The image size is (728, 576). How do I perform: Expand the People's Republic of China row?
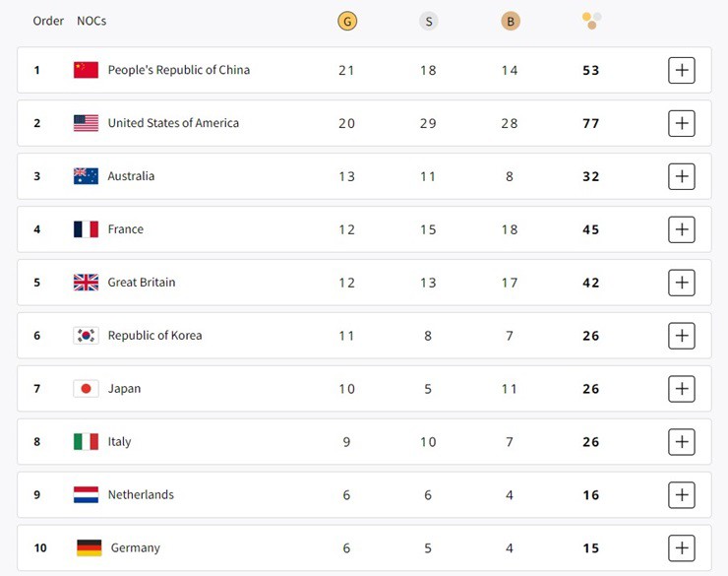coord(682,70)
